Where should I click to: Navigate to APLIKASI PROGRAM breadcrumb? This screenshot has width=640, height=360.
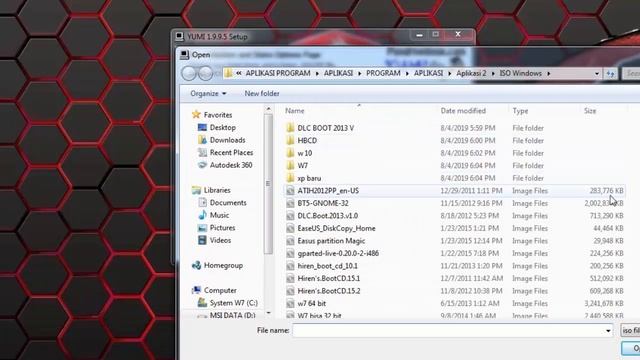coord(278,73)
